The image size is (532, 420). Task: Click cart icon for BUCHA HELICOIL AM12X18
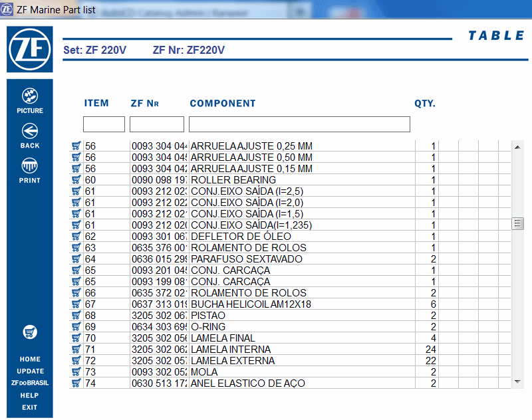pyautogui.click(x=76, y=304)
